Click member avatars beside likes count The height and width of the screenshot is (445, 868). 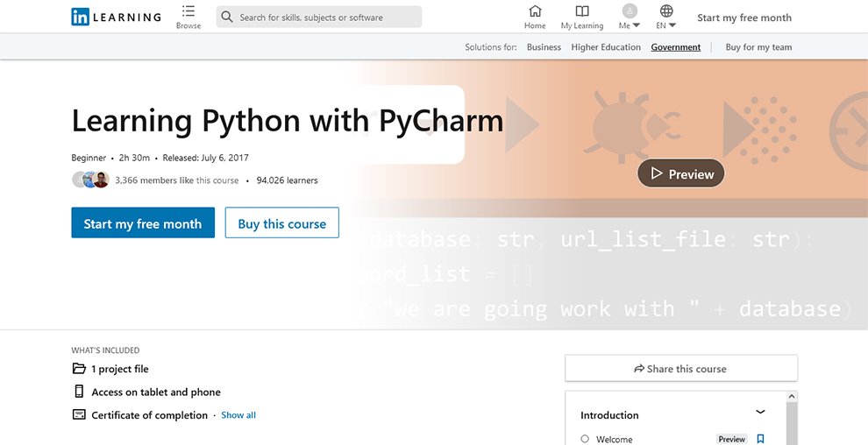tap(91, 180)
